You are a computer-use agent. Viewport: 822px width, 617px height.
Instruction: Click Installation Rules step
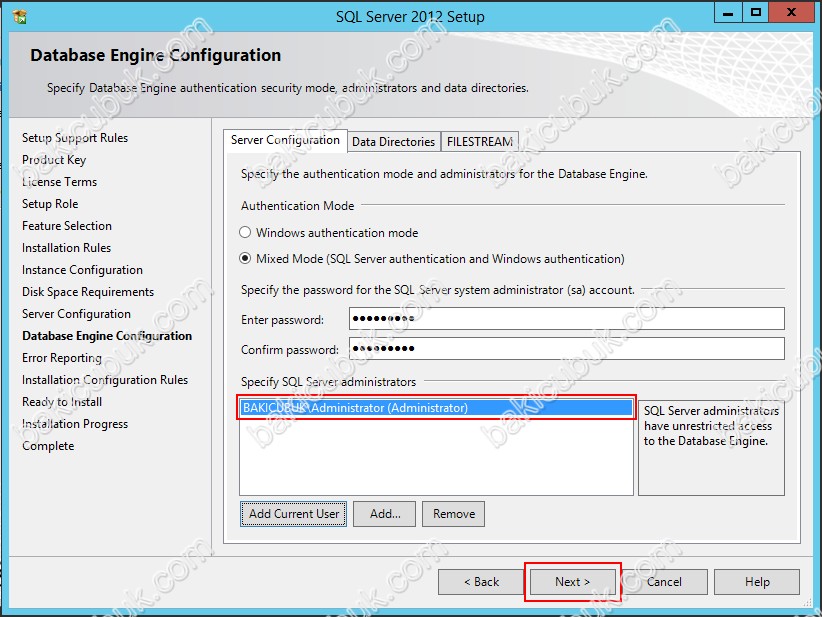[67, 248]
